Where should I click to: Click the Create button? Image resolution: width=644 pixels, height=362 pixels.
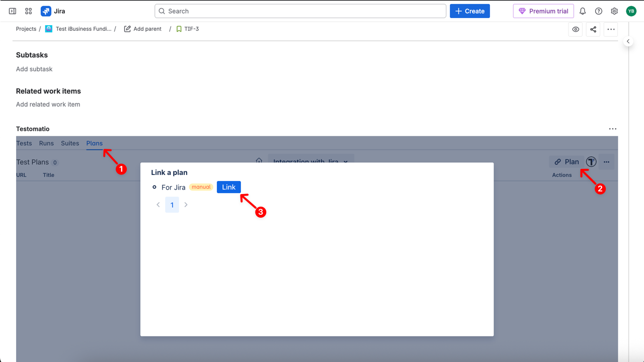[x=469, y=11]
